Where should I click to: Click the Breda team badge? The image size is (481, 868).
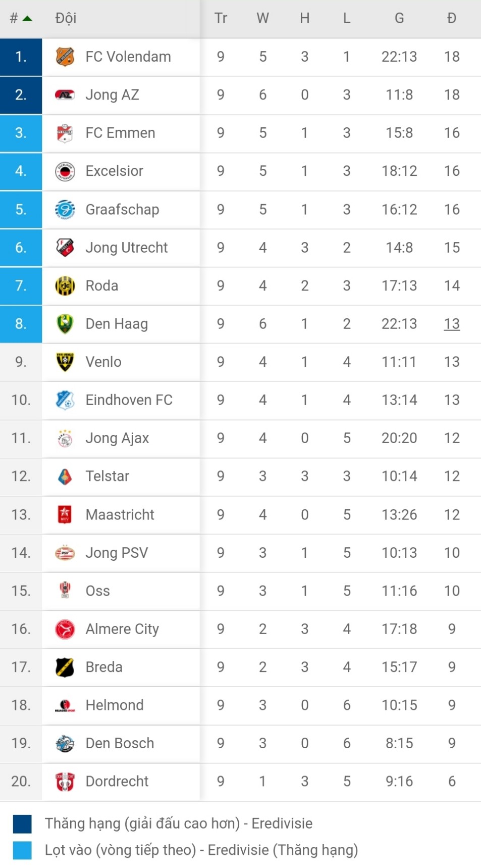pyautogui.click(x=65, y=667)
